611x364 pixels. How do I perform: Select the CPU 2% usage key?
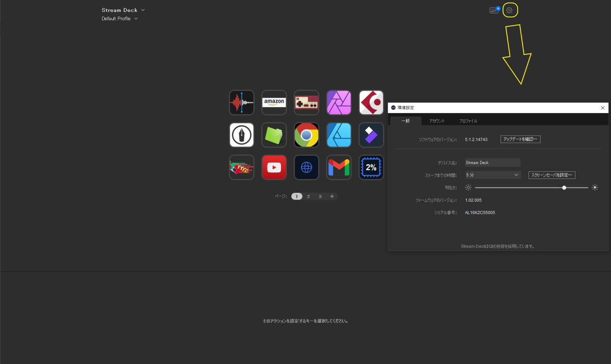tap(371, 167)
